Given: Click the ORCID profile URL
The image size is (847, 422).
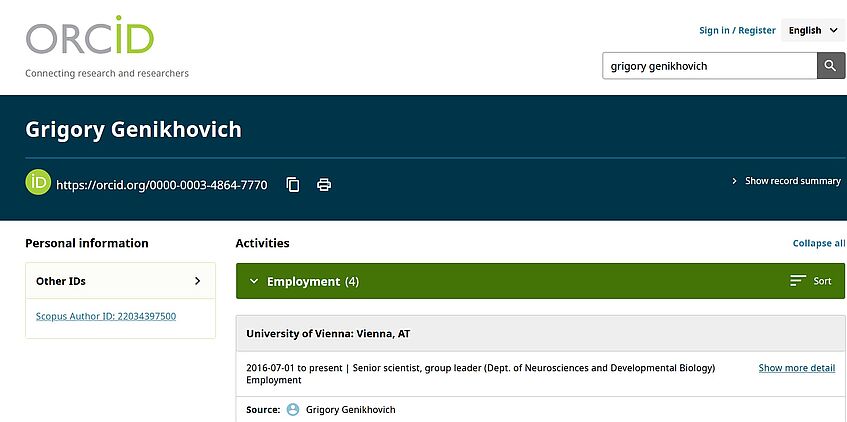Looking at the screenshot, I should point(161,184).
